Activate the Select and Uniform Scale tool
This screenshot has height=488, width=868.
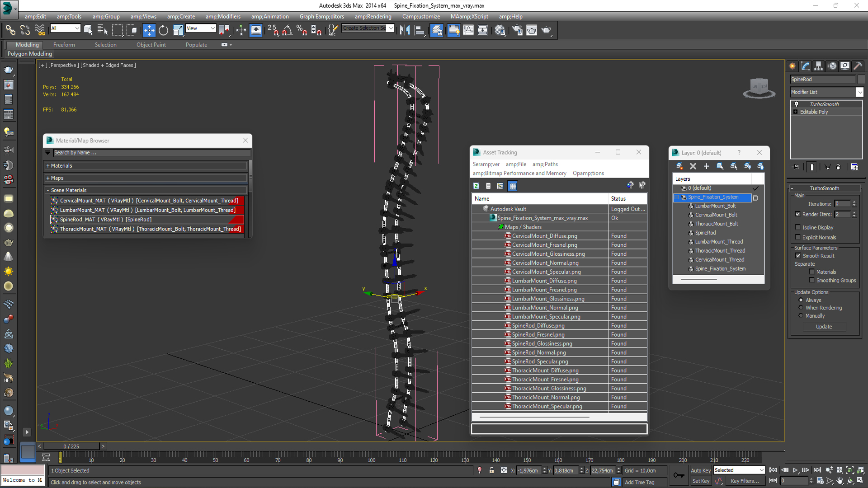pos(178,30)
